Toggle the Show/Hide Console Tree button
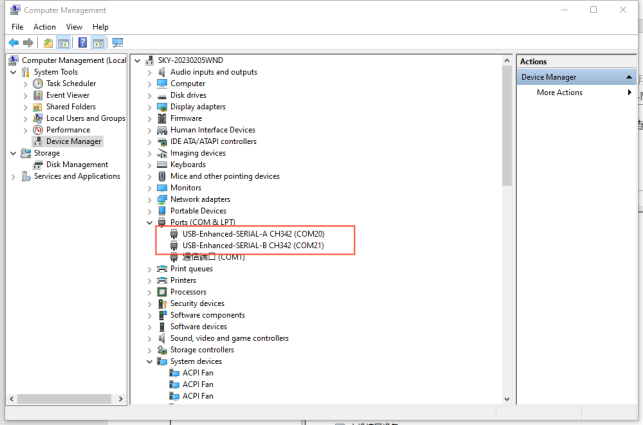Viewport: 643px width, 425px height. (x=64, y=43)
